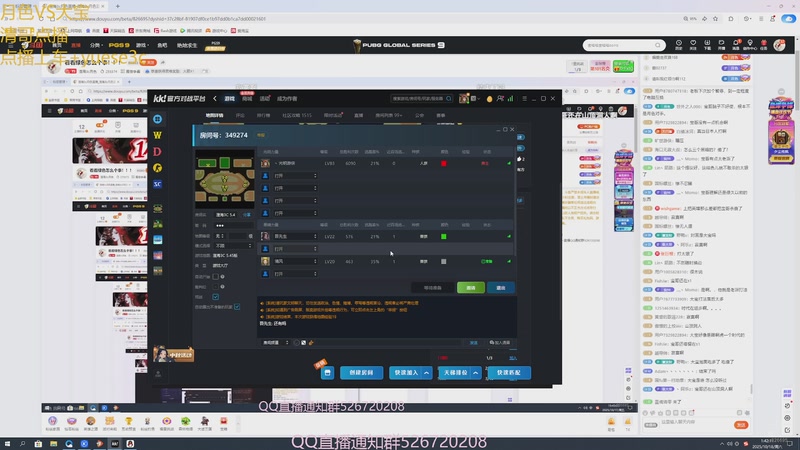
Task: Uncheck the bottom long-label checkbox in room settings
Action: coord(237,307)
